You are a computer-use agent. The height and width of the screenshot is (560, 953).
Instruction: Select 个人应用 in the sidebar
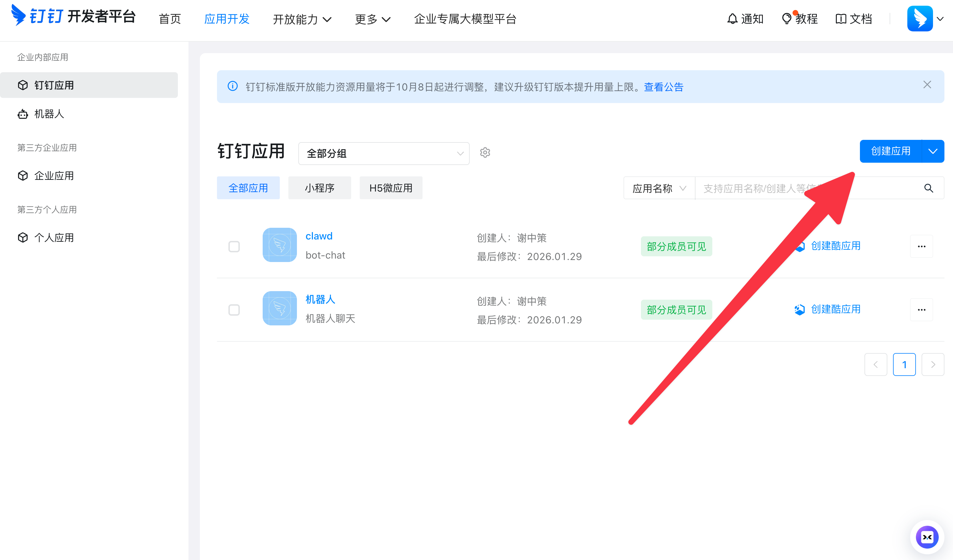click(x=54, y=237)
